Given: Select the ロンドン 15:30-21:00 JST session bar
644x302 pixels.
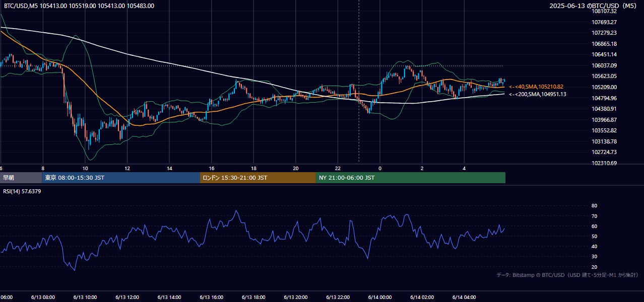Looking at the screenshot, I should [258, 178].
